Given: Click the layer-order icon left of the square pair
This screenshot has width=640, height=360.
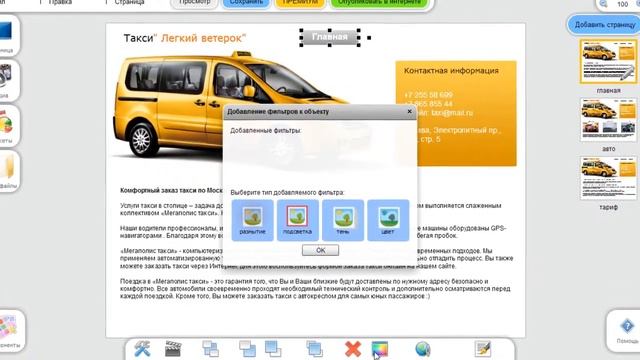Looking at the screenshot, I should [247, 349].
